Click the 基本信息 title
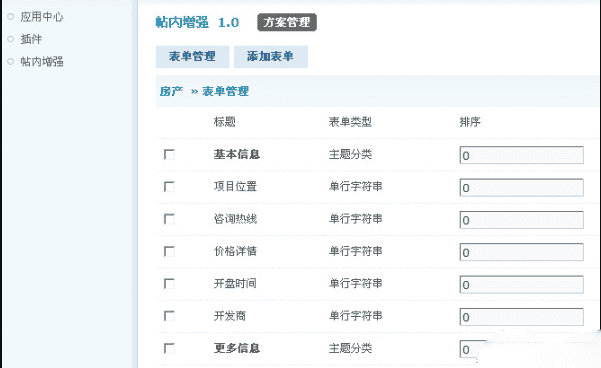Screen dimensions: 601x368 click(x=237, y=154)
